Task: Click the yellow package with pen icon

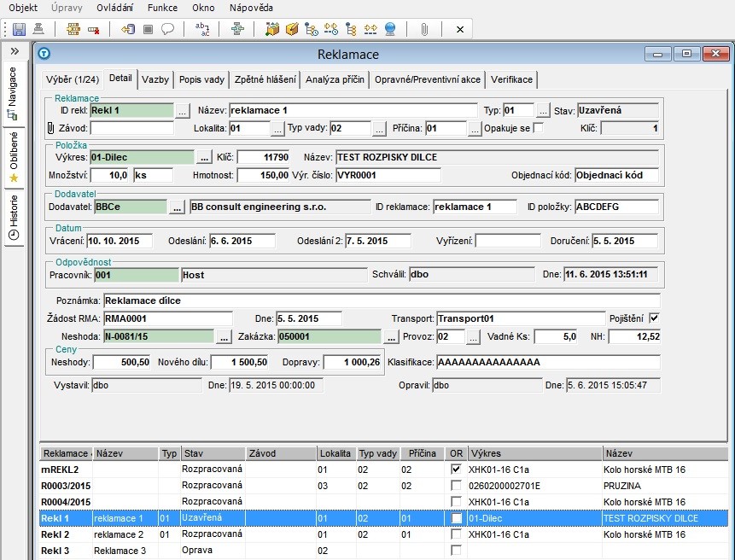Action: tap(292, 30)
